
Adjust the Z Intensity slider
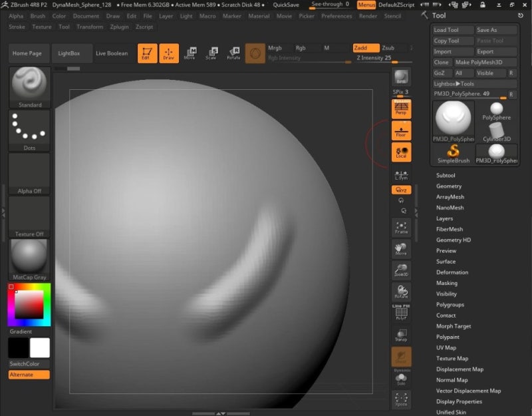384,59
